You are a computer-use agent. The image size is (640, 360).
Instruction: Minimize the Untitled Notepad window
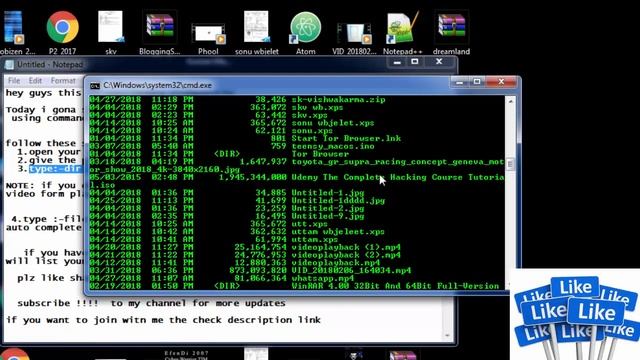(x=397, y=62)
